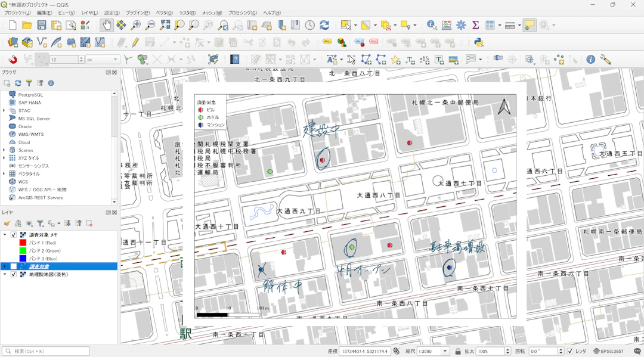Refresh the map canvas
This screenshot has width=644, height=357.
click(324, 25)
